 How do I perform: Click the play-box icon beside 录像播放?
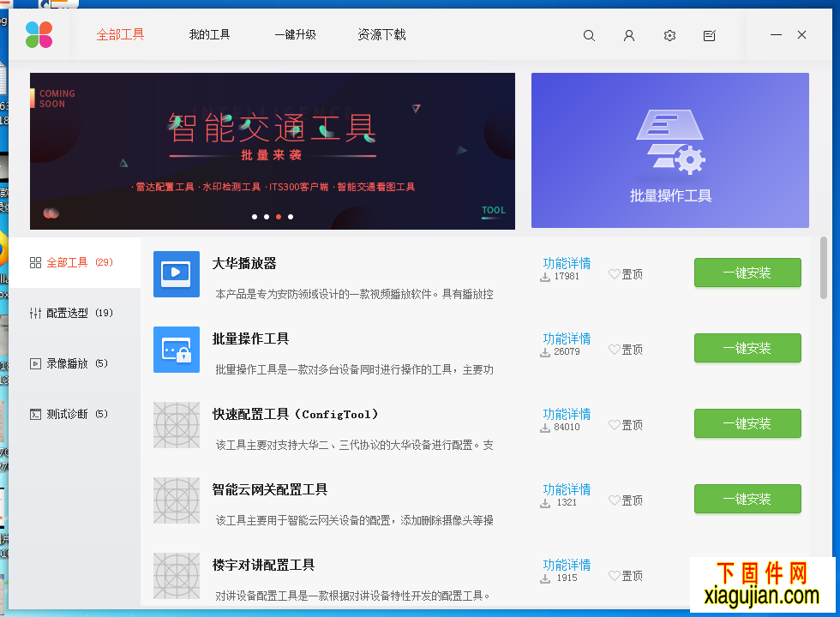click(x=35, y=364)
